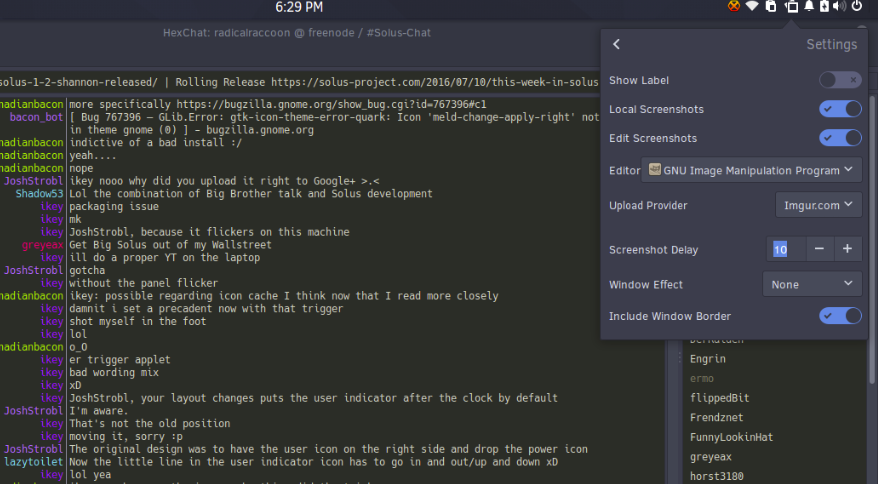This screenshot has height=484, width=878.
Task: Open the volume speaker indicator
Action: coord(839,6)
